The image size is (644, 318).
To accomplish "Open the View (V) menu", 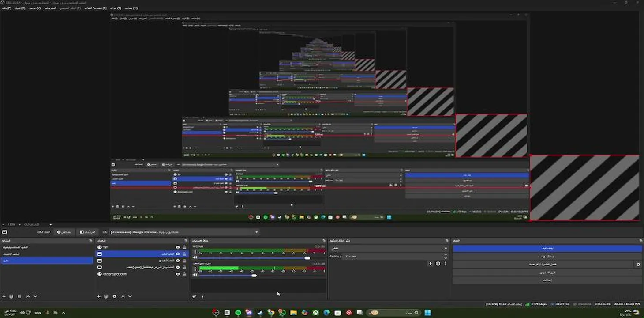I will click(x=35, y=8).
